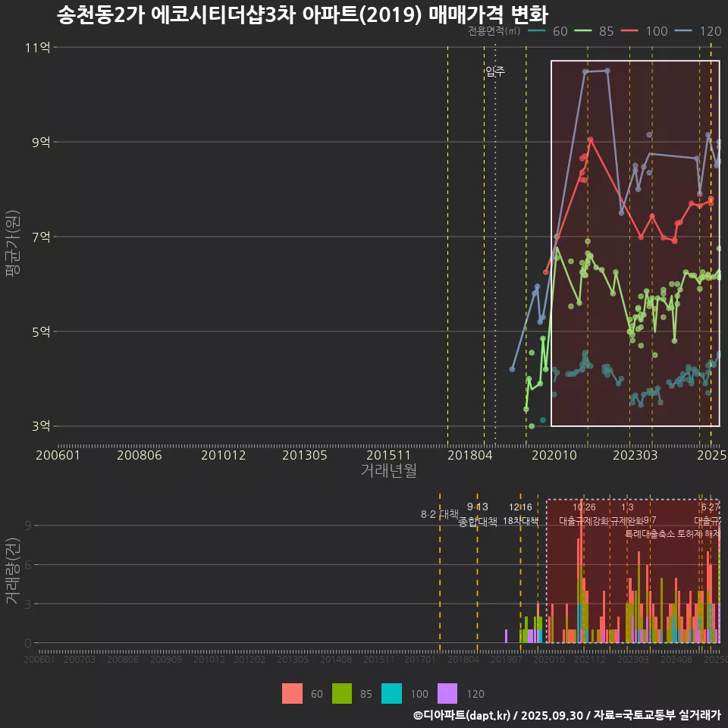Click the 입주 annotation label
The width and height of the screenshot is (728, 728).
coord(494,71)
